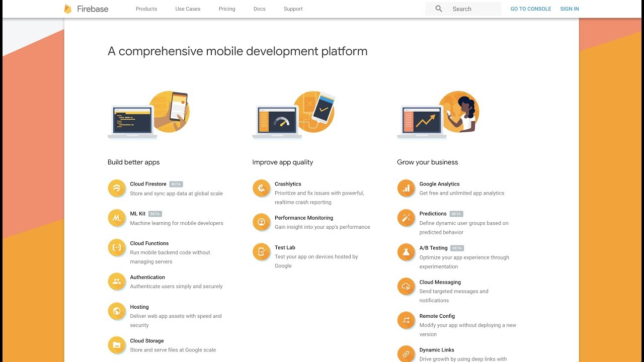
Task: Click the BETA badge beside A/B Testing
Action: coord(457,248)
